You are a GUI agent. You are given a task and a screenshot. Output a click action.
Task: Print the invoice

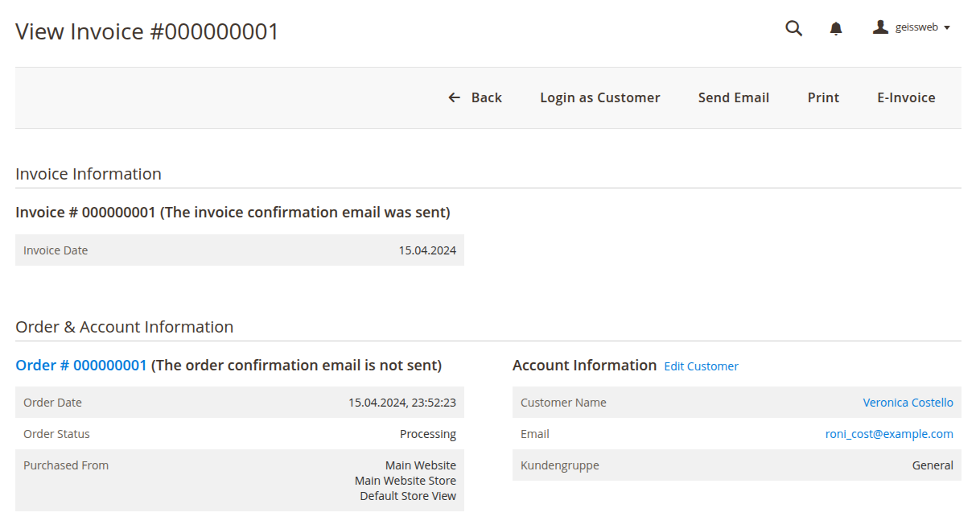(x=823, y=97)
